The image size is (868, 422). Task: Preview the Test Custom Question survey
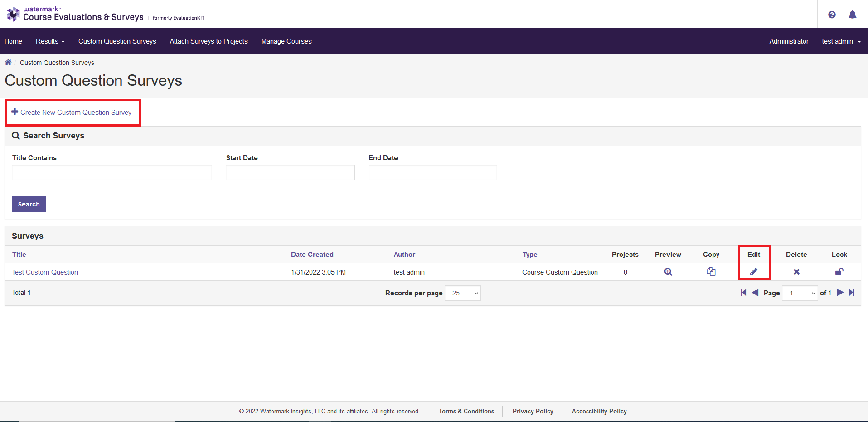click(x=668, y=272)
